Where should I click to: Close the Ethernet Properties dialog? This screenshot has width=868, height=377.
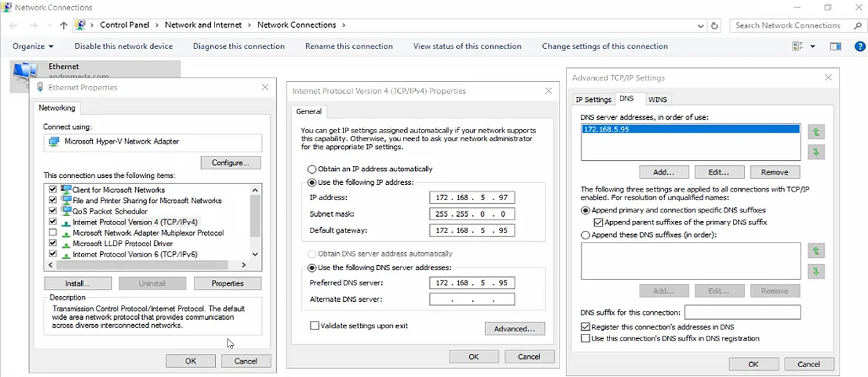265,87
